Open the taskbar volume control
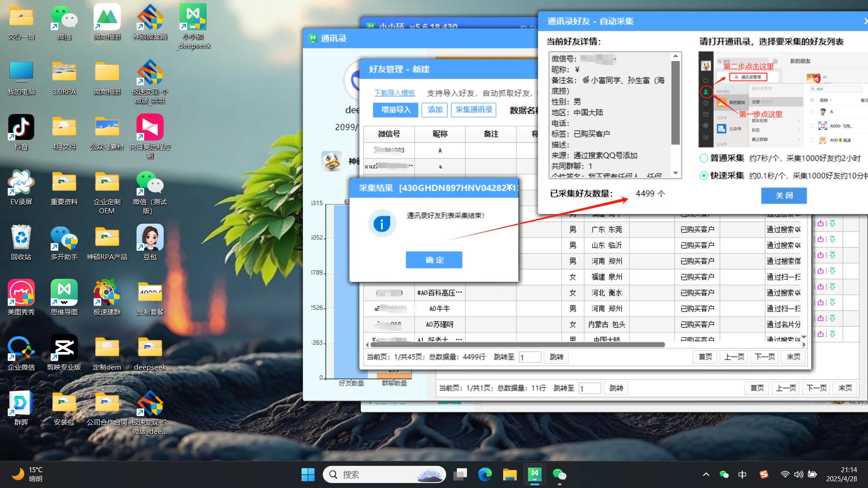 [799, 474]
